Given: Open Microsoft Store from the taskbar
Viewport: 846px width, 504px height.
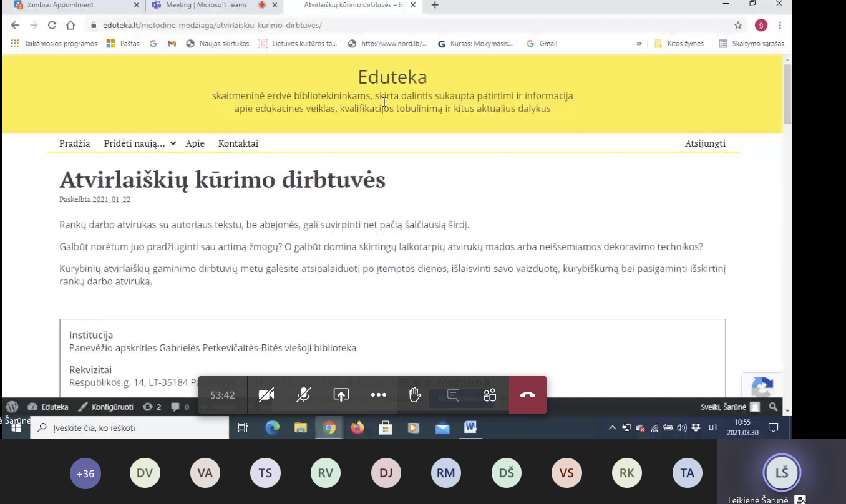Looking at the screenshot, I should click(x=386, y=428).
